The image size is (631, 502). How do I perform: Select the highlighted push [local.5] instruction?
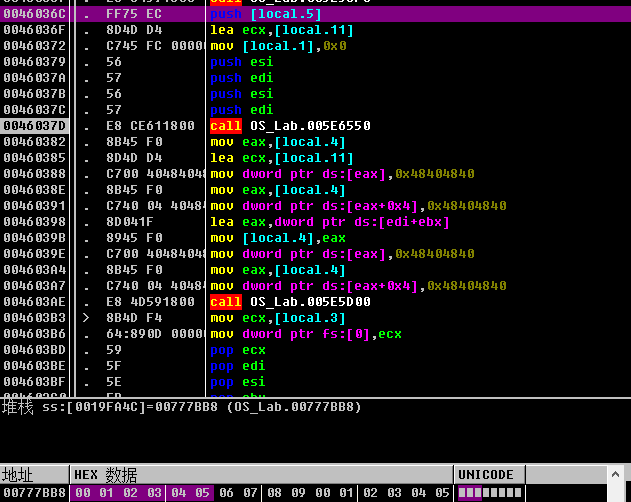[266, 14]
